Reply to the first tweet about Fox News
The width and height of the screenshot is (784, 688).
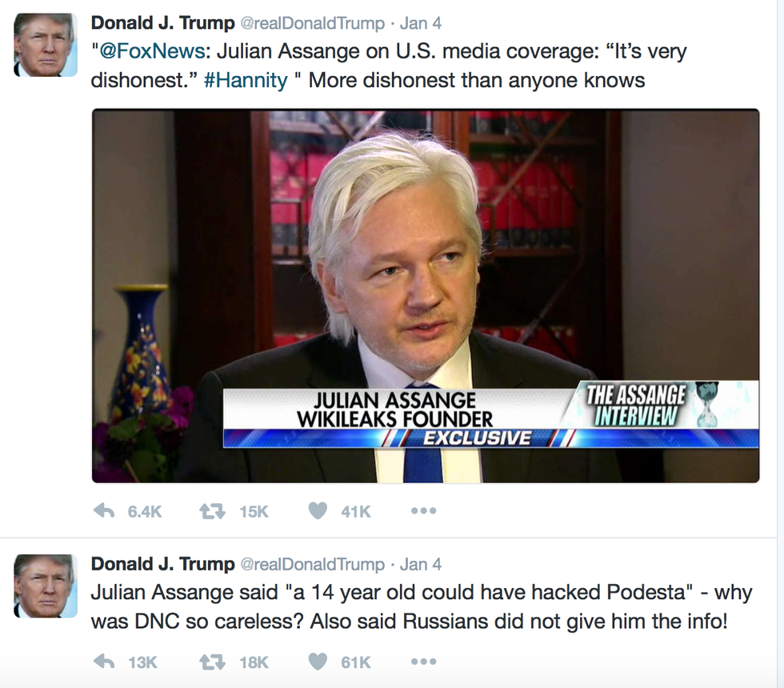tap(105, 511)
